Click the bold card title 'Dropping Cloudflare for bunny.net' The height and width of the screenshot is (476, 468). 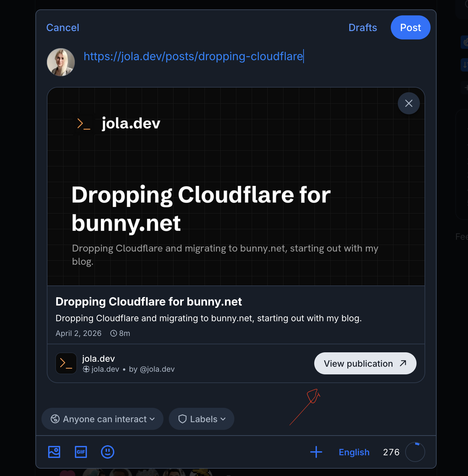[149, 302]
